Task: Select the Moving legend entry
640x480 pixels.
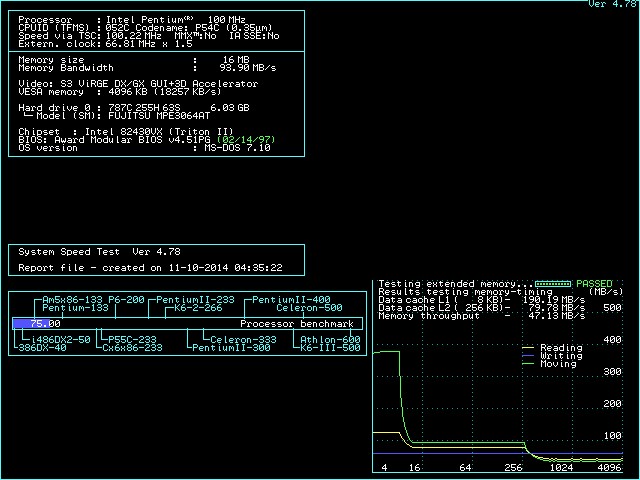Action: 558,364
